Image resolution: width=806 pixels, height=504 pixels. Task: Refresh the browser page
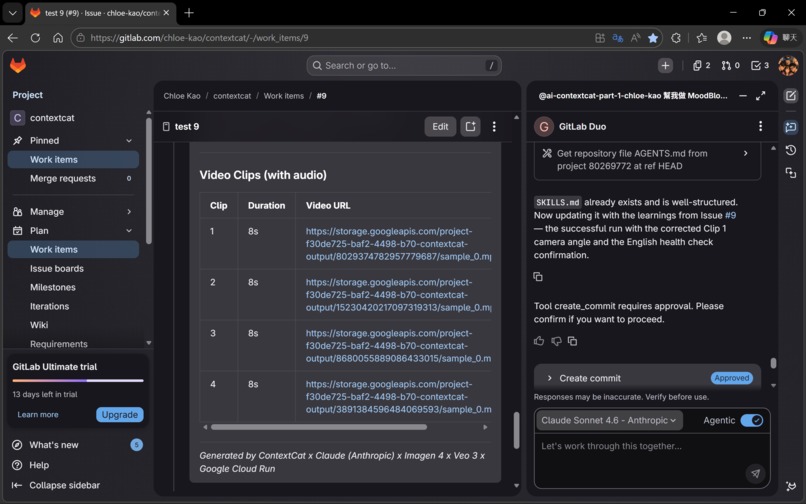(x=35, y=38)
